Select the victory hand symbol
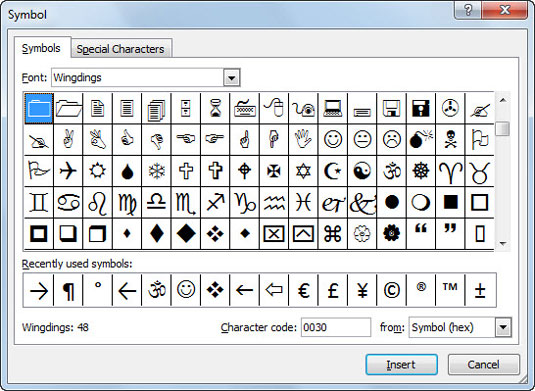The height and width of the screenshot is (391, 535). point(68,139)
